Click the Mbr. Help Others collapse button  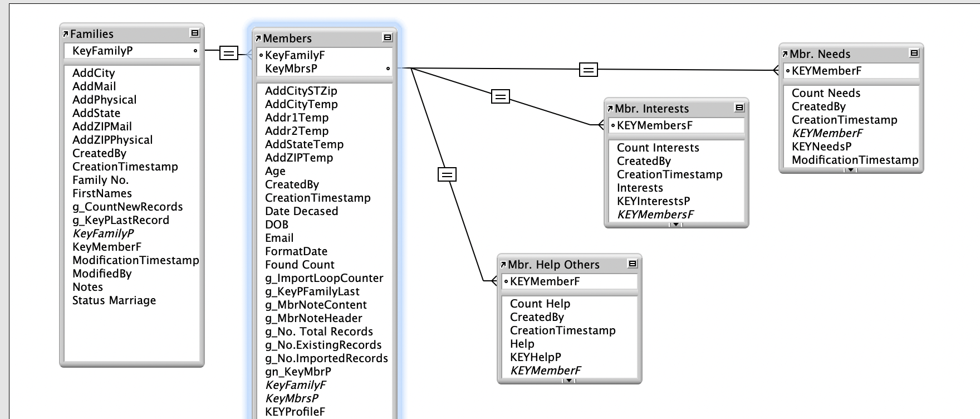[x=632, y=264]
